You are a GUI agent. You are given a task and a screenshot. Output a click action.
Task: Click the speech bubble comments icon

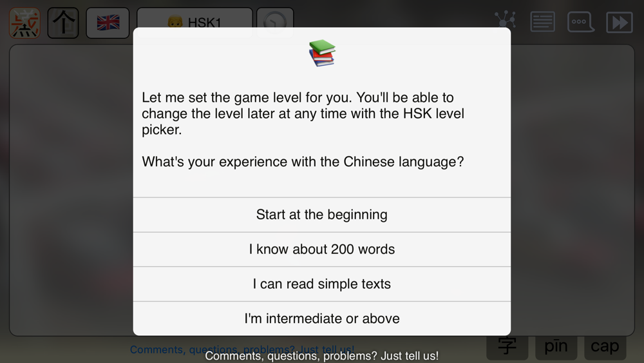[580, 22]
